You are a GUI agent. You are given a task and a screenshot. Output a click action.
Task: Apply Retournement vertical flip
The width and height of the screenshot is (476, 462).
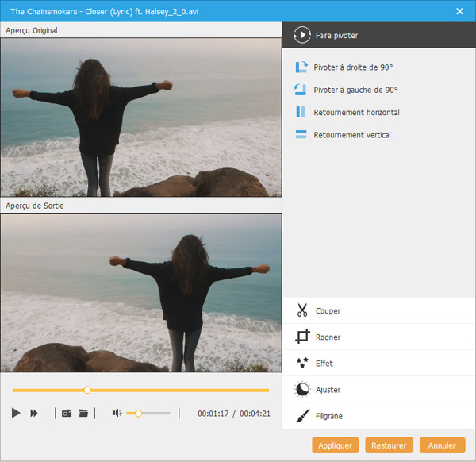click(x=301, y=135)
